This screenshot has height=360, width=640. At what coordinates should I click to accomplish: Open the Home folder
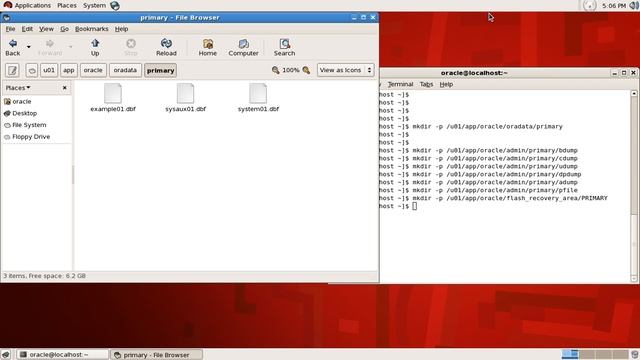[207, 47]
